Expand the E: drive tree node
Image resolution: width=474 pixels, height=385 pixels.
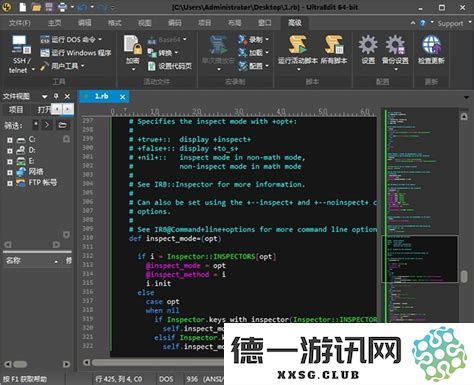tap(10, 162)
